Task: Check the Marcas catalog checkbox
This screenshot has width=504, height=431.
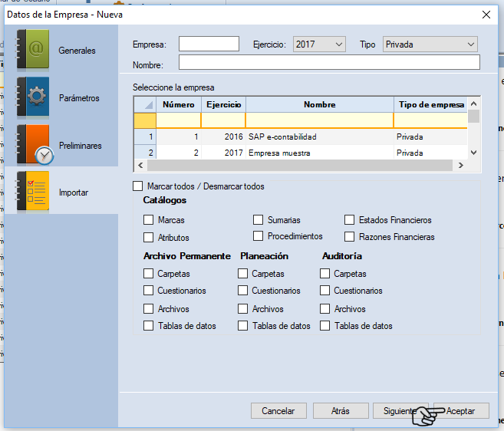Action: (x=149, y=220)
